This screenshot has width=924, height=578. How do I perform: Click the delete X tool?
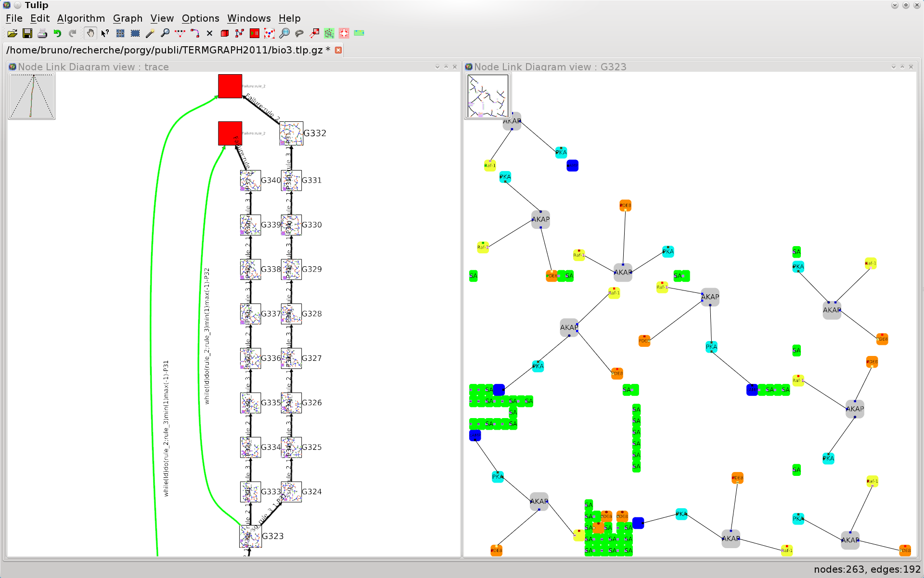point(209,33)
